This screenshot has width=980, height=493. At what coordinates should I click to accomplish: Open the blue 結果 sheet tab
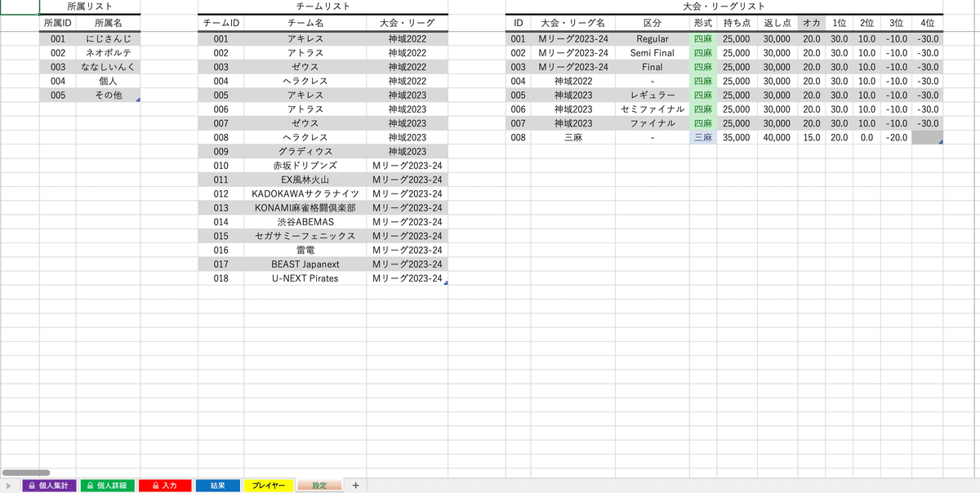[218, 485]
